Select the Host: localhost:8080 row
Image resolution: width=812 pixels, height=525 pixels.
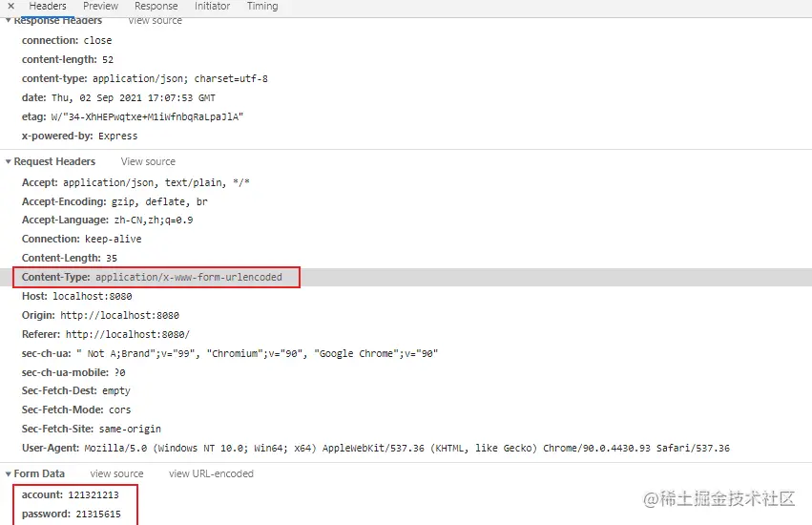tap(76, 297)
